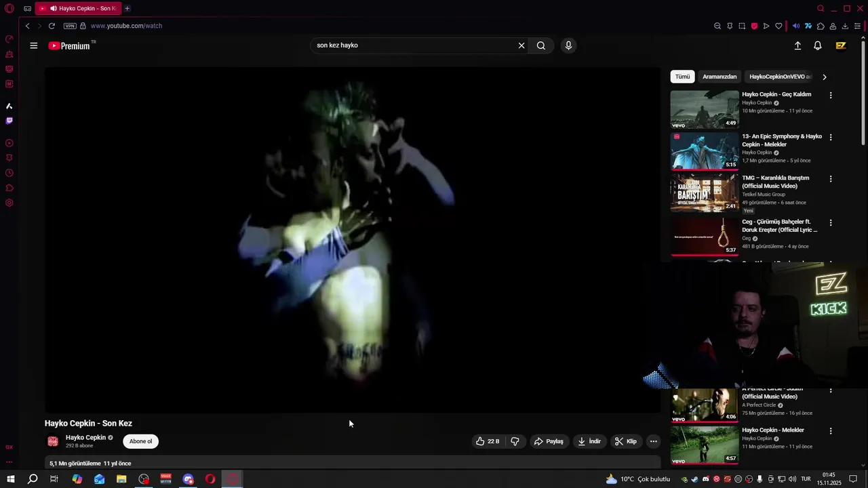
Task: Click the search box containing 'son kez hayko'
Action: [x=414, y=45]
